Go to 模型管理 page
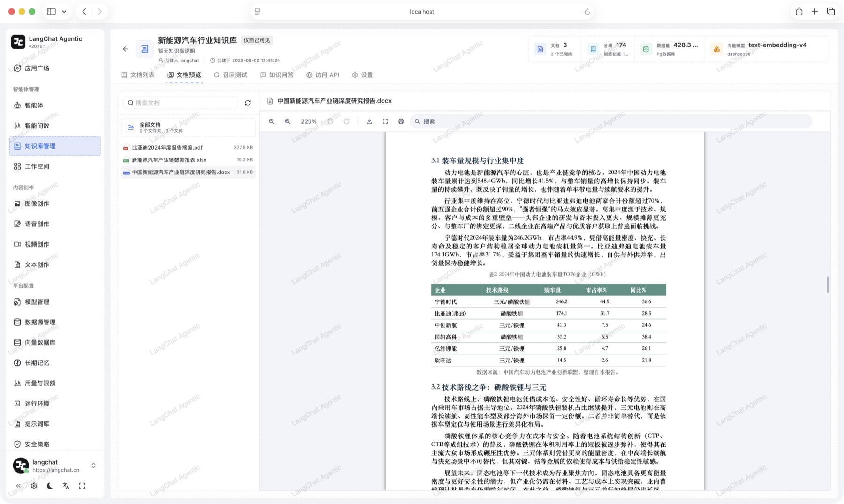 pos(55,302)
